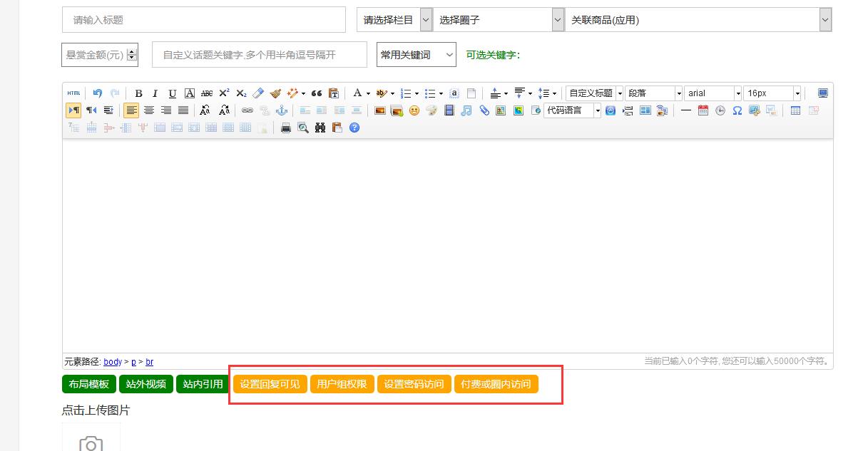Toggle italic text formatting
The width and height of the screenshot is (868, 451).
(155, 93)
